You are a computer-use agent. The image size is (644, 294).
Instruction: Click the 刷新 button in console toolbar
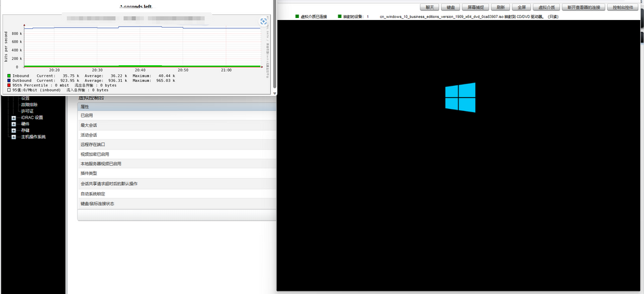(500, 7)
